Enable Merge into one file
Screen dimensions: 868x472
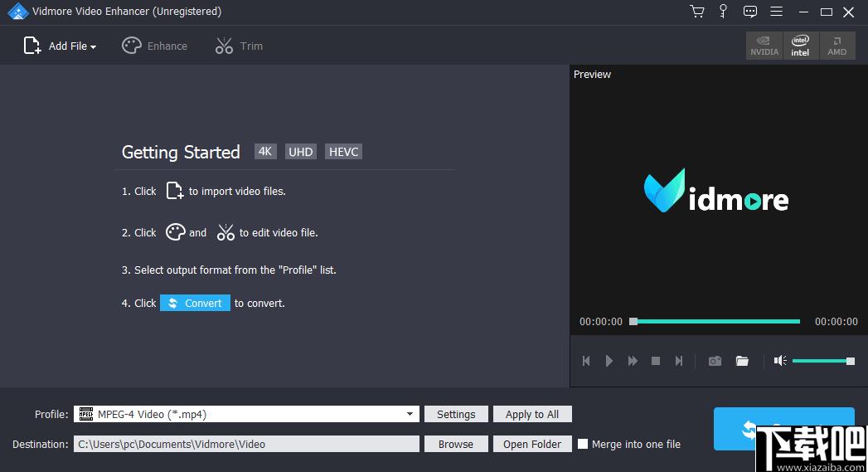coord(583,444)
